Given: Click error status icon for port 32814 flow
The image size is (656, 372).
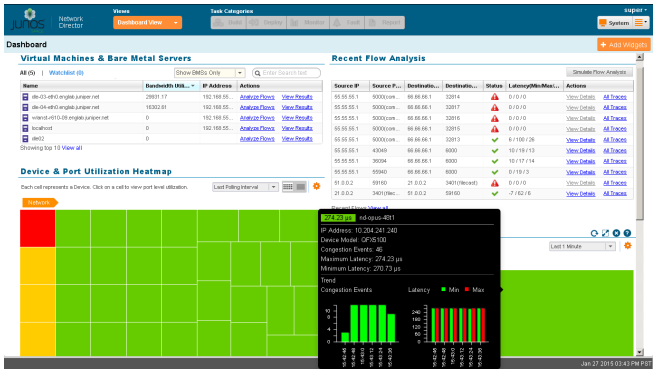Looking at the screenshot, I should point(495,97).
